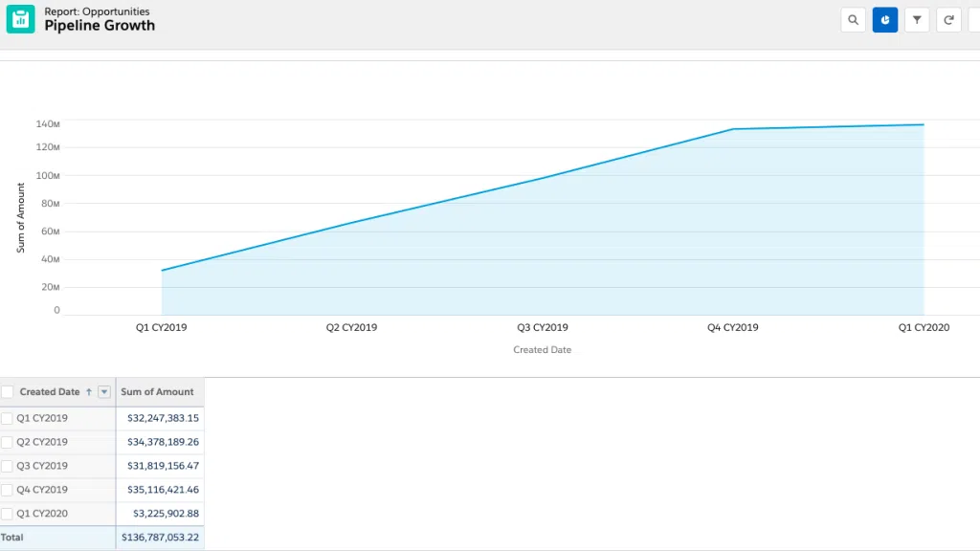
Task: Click the 140M y-axis tick label
Action: pyautogui.click(x=48, y=123)
